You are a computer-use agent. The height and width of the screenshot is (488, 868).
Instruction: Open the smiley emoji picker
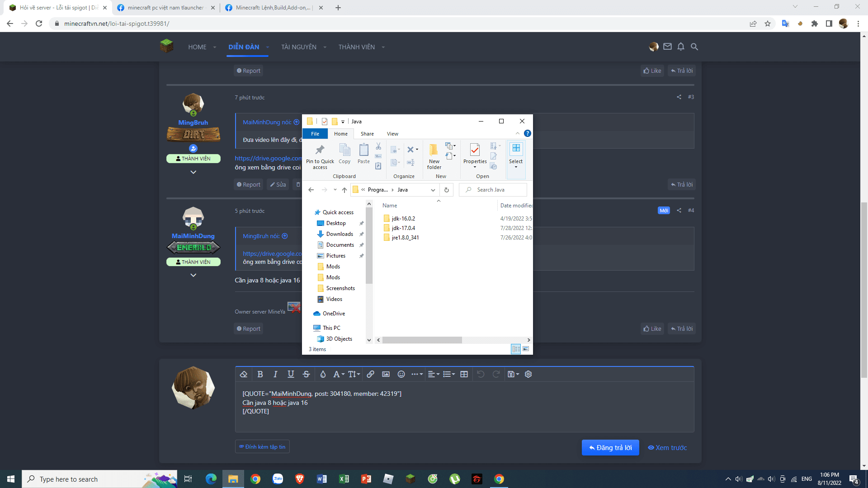(x=401, y=374)
